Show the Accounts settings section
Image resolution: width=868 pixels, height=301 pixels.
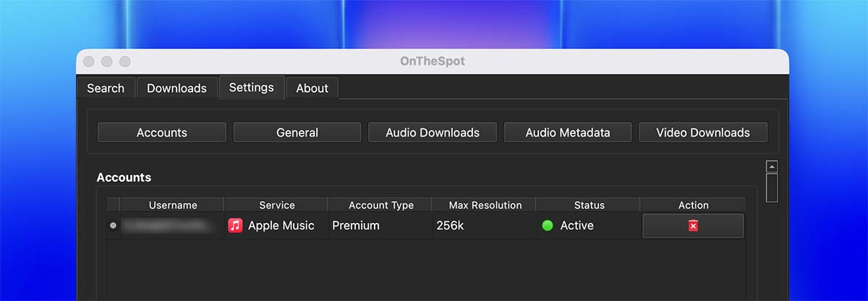pyautogui.click(x=162, y=132)
